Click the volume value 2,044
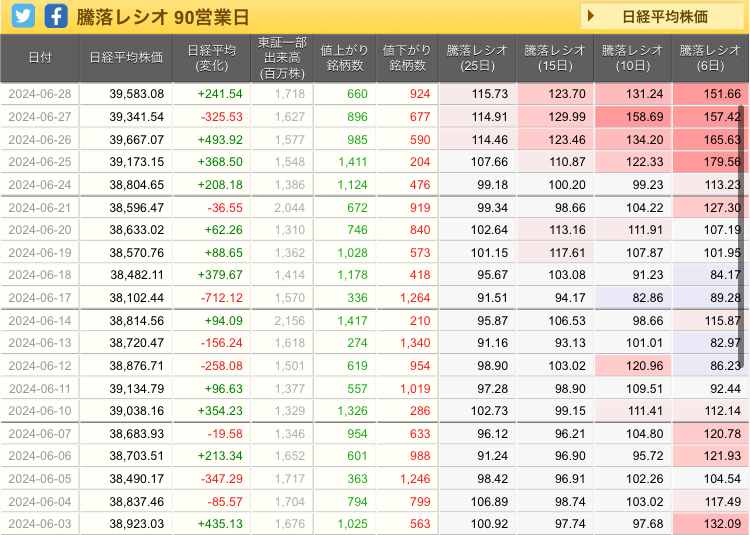This screenshot has width=750, height=535. (x=289, y=207)
